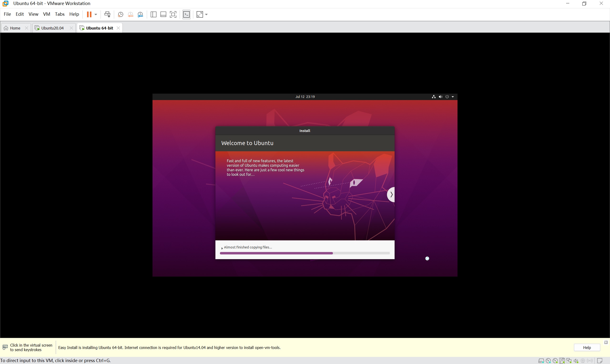Take a snapshot of this virtual machine
Screen dimensions: 610x364
120,15
